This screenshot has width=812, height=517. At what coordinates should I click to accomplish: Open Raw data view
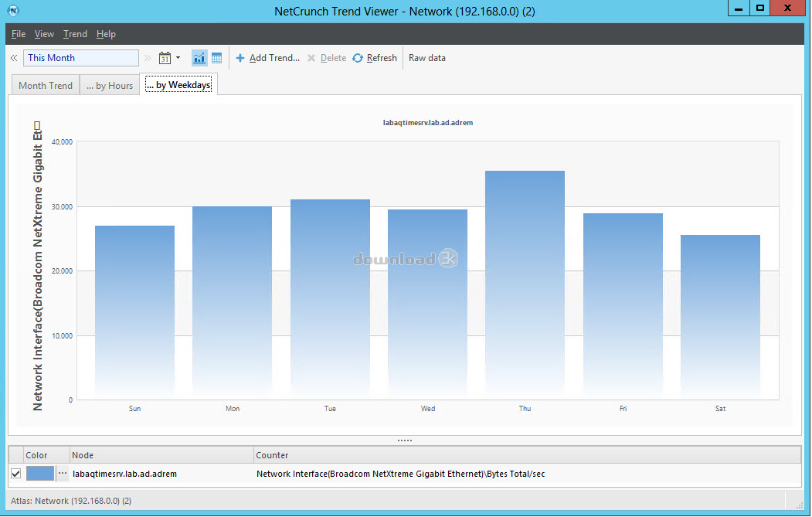click(x=426, y=58)
